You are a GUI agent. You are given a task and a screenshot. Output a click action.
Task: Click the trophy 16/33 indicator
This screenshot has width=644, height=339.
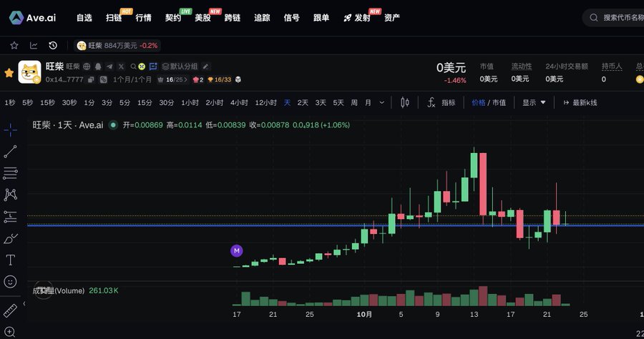pos(220,79)
